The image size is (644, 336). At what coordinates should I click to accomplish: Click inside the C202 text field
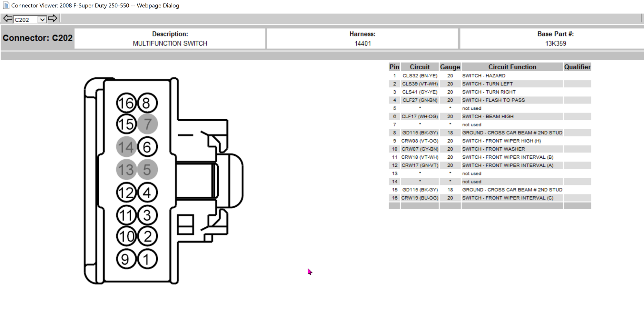click(26, 19)
